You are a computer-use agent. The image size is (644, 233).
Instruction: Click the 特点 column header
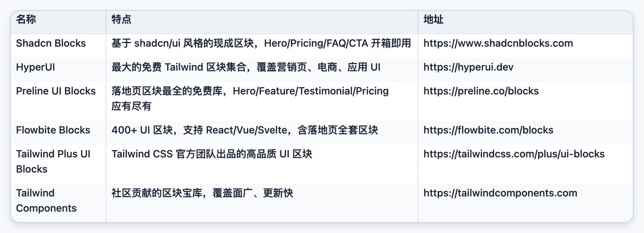point(121,19)
